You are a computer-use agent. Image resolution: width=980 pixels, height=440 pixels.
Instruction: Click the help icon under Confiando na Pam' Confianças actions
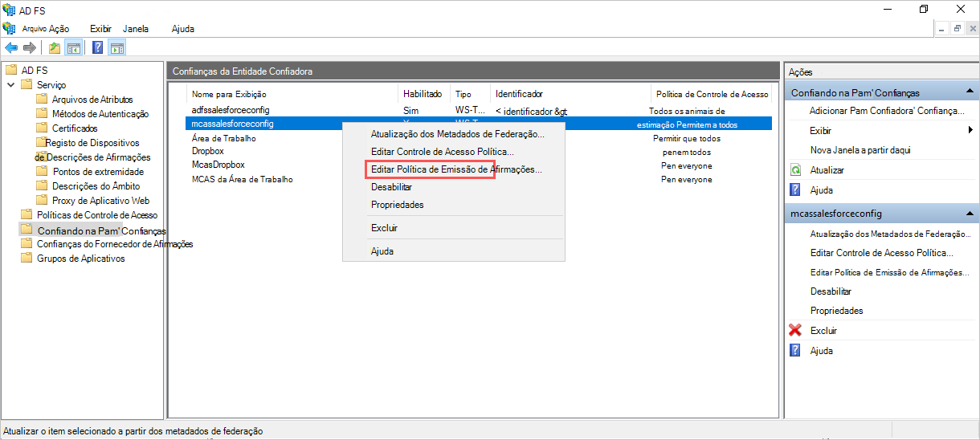pos(795,190)
